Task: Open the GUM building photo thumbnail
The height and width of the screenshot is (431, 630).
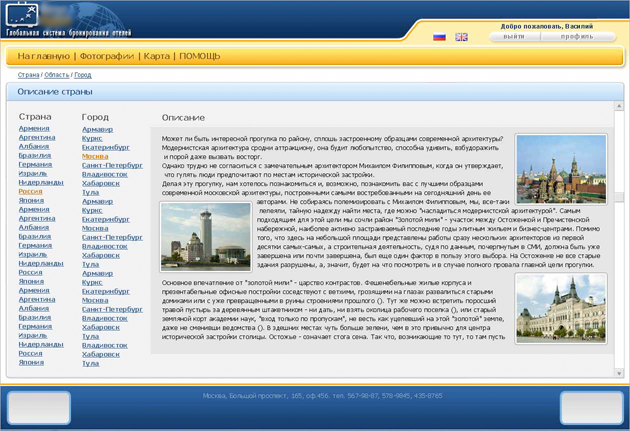Action: click(561, 308)
